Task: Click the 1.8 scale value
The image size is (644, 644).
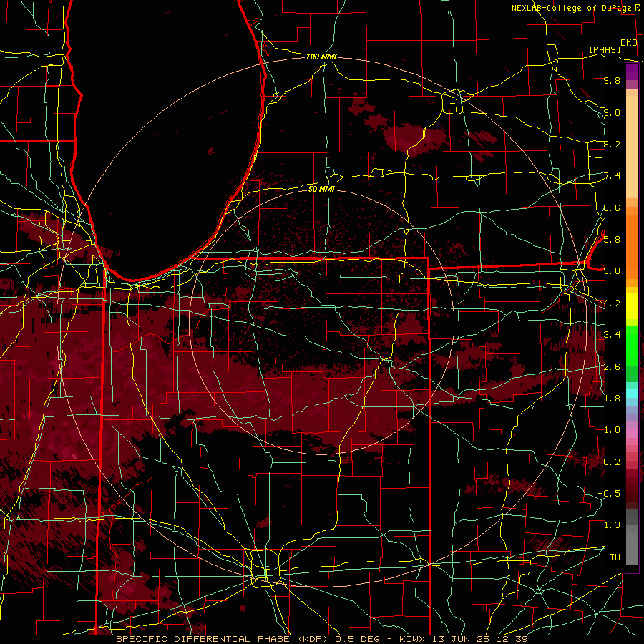Action: coord(612,398)
